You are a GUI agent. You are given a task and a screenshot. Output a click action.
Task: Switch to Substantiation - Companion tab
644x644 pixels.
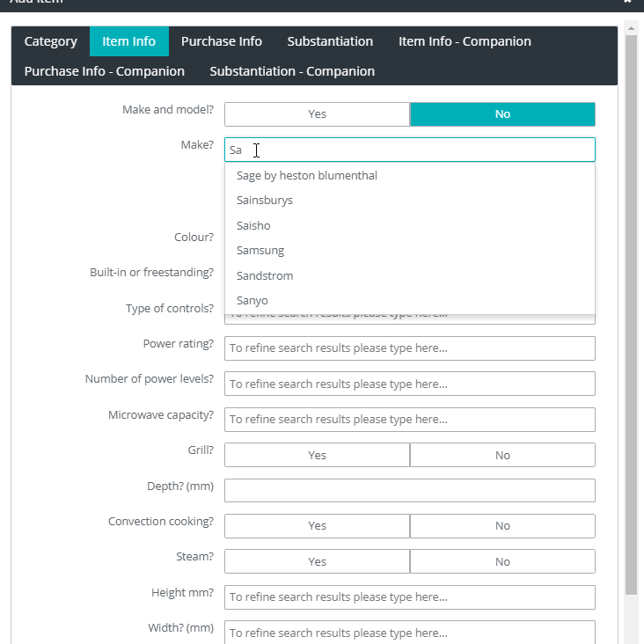(292, 71)
